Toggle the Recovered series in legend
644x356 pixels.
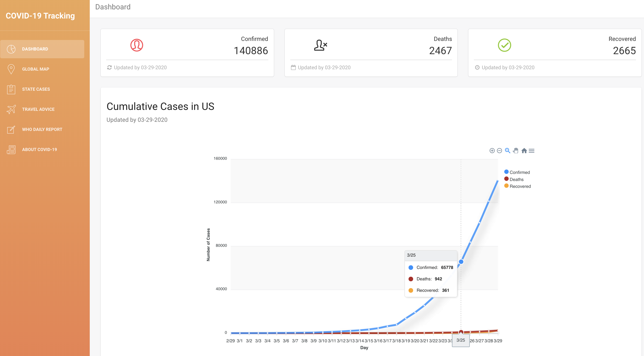point(520,186)
